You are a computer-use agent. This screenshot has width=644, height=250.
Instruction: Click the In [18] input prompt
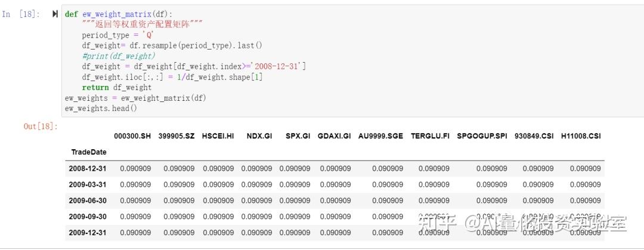(x=21, y=14)
